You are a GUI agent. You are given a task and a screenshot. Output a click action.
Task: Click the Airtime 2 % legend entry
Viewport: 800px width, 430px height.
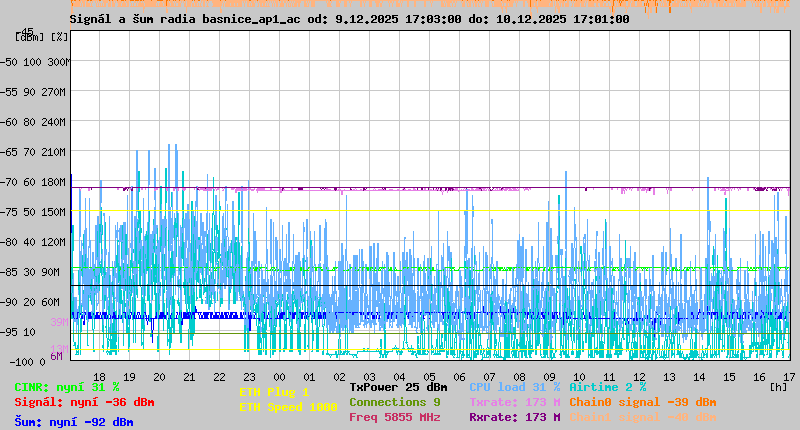pyautogui.click(x=607, y=387)
